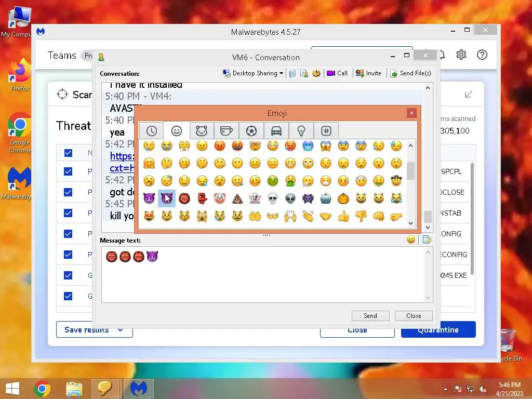The width and height of the screenshot is (532, 399).
Task: Open the food and drink emoji tab
Action: tap(227, 130)
